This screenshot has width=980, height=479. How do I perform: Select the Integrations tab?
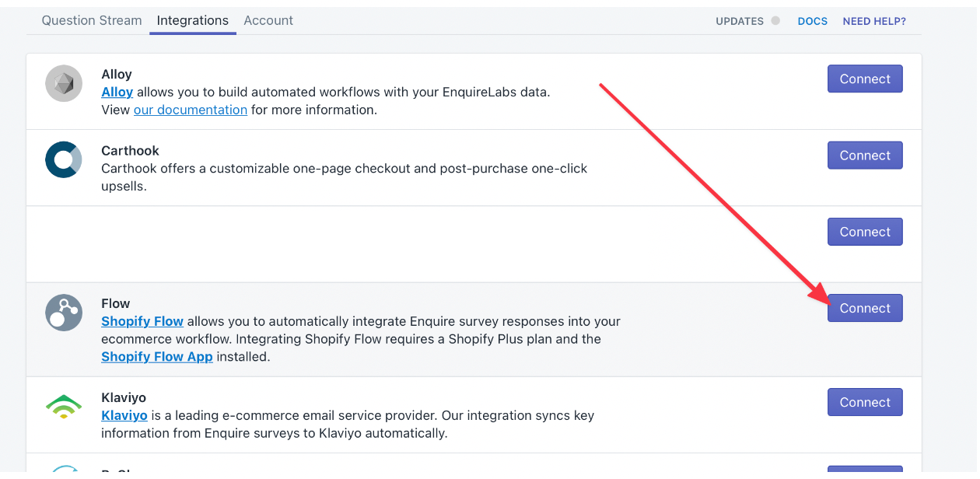pos(193,21)
